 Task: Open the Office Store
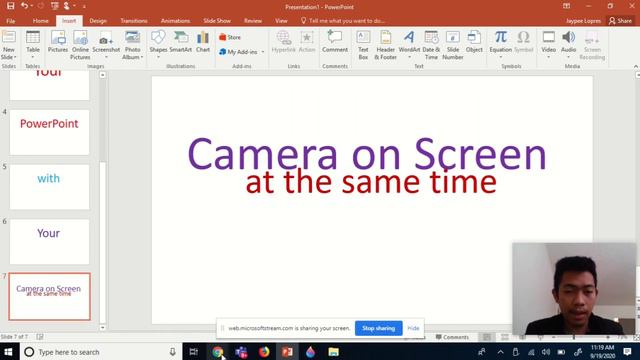coord(230,37)
